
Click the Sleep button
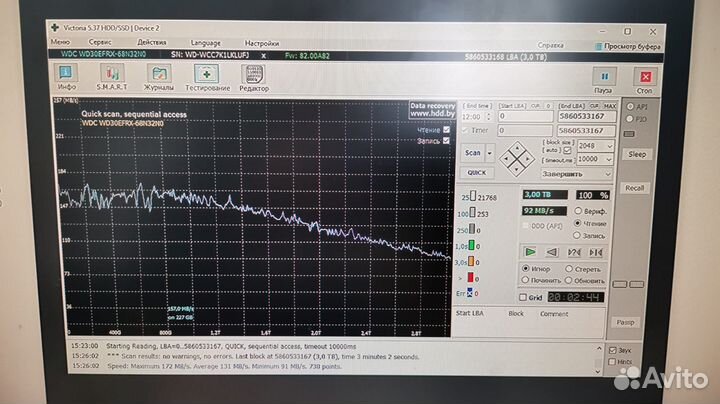click(636, 155)
